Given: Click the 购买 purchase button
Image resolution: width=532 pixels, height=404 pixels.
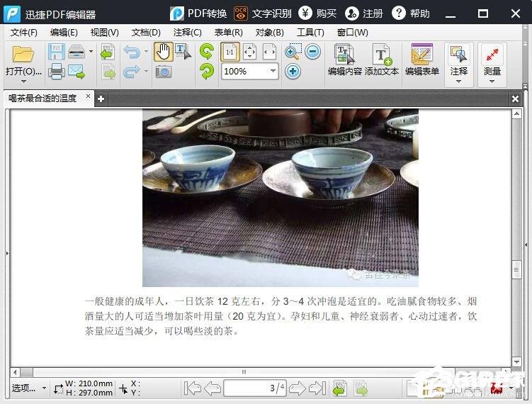Looking at the screenshot, I should pyautogui.click(x=317, y=13).
